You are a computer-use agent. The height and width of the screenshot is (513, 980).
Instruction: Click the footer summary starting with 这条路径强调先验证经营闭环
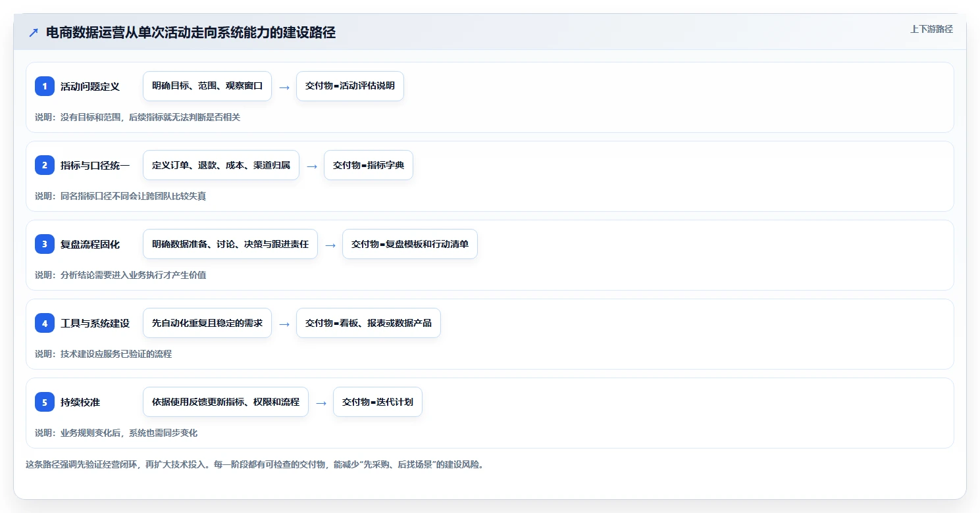(255, 464)
